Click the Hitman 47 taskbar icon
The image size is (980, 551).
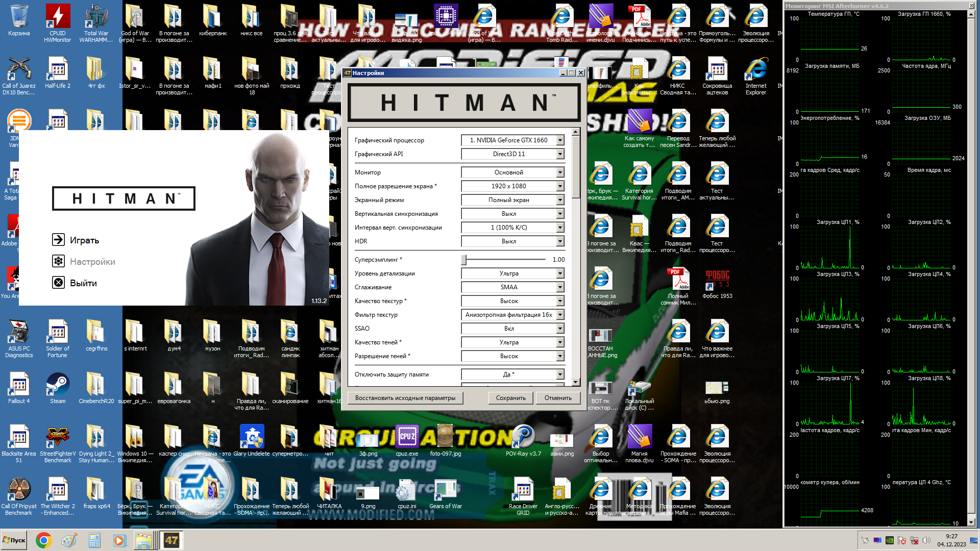point(171,540)
